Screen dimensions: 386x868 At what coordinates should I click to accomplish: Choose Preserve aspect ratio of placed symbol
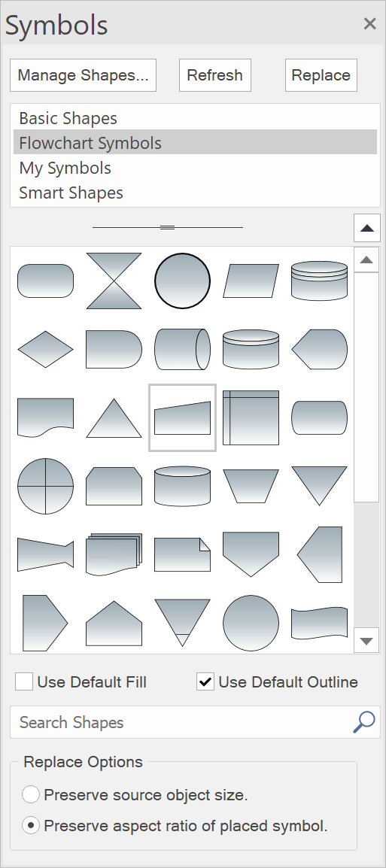pyautogui.click(x=30, y=826)
